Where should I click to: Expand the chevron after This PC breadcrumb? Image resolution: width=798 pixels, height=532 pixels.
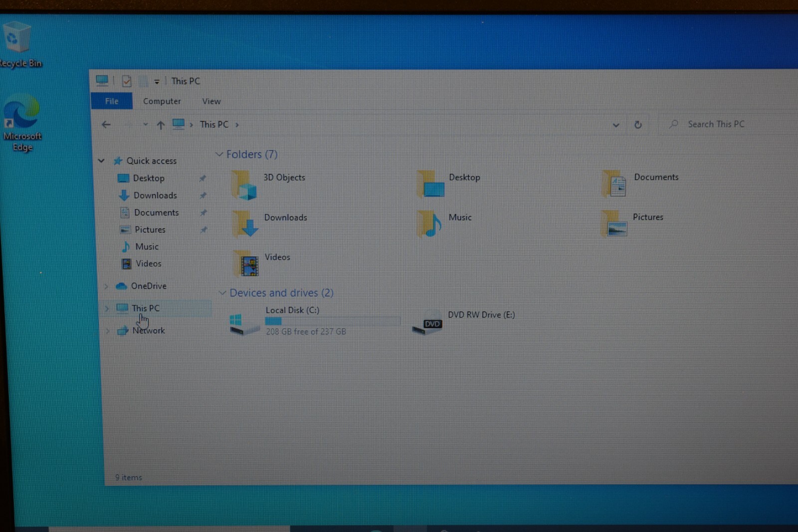237,125
